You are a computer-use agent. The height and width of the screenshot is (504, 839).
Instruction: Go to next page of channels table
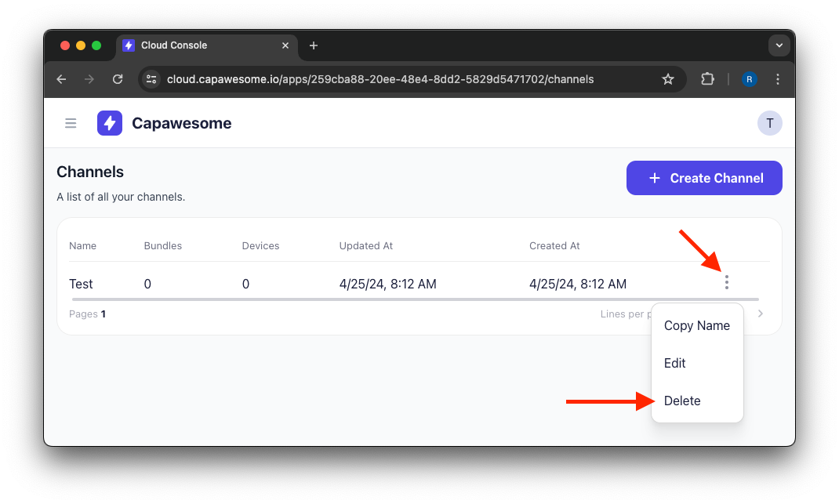coord(760,314)
